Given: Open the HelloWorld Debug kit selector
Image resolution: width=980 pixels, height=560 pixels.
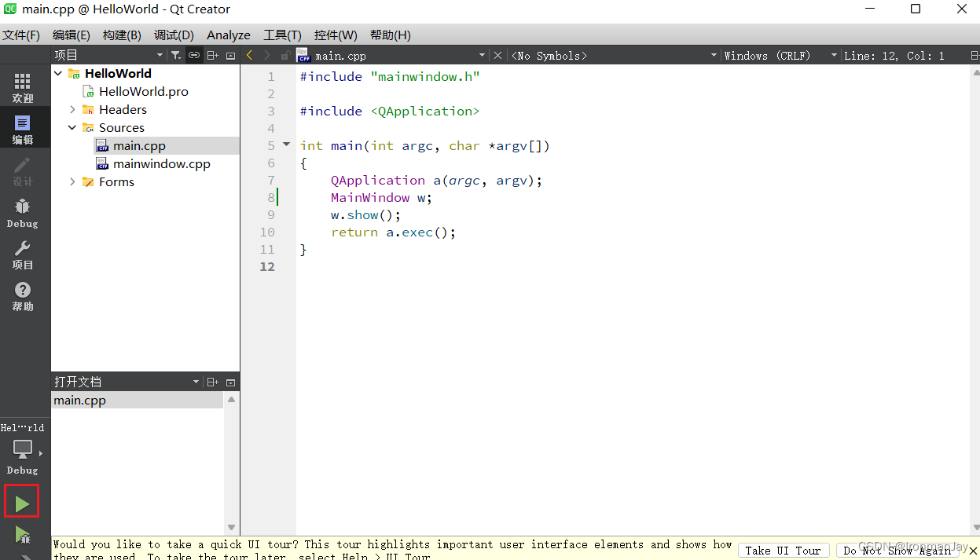Looking at the screenshot, I should point(23,450).
